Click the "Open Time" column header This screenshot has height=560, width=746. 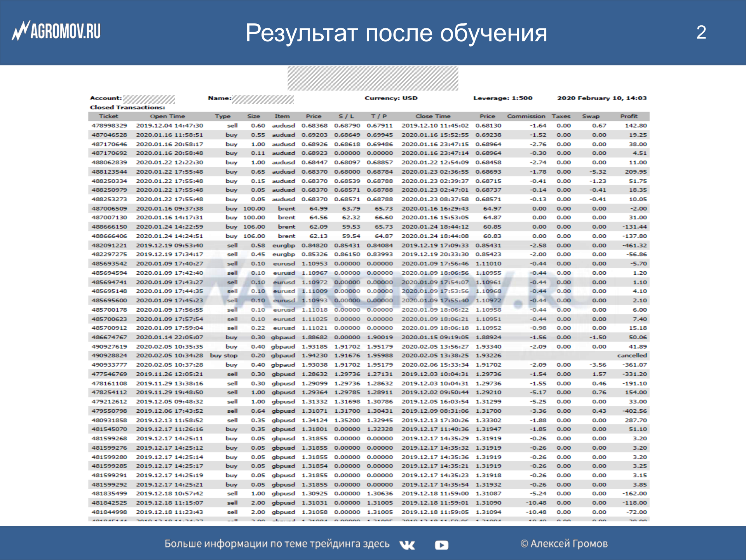coord(167,116)
